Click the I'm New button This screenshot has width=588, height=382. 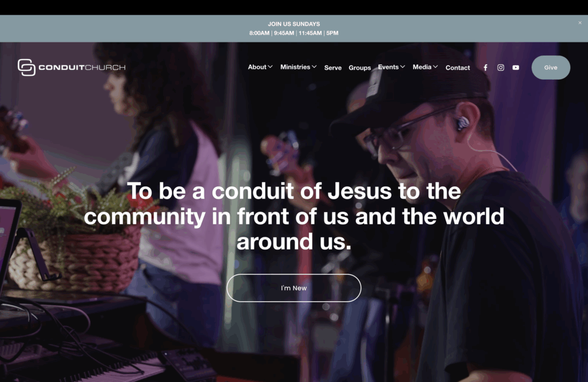coord(294,288)
